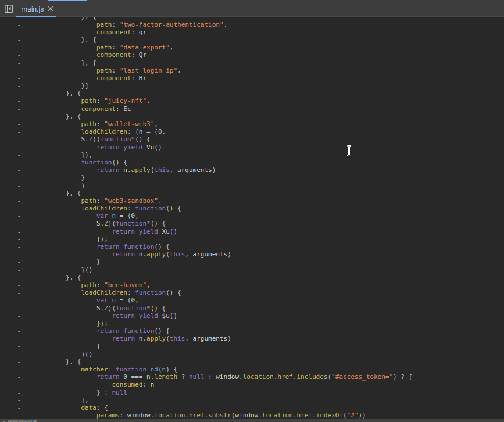The width and height of the screenshot is (504, 422).
Task: Click the capitalized Qr component name
Action: [142, 55]
